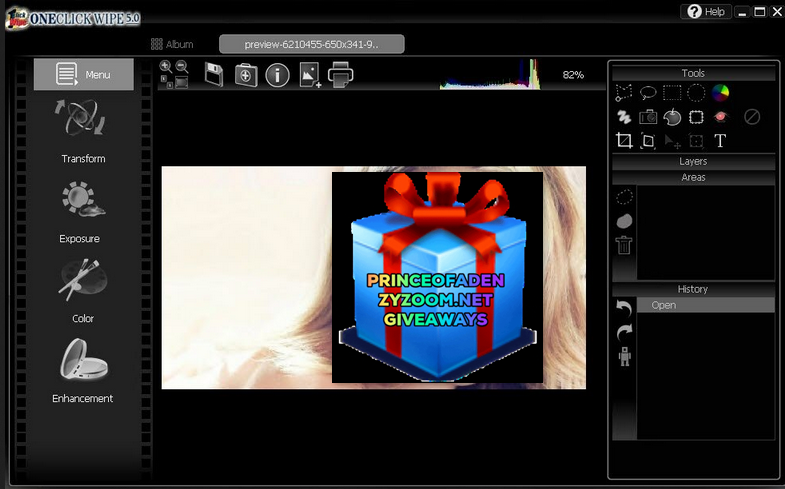Expand the Layers panel header
The width and height of the screenshot is (785, 489).
pyautogui.click(x=693, y=161)
